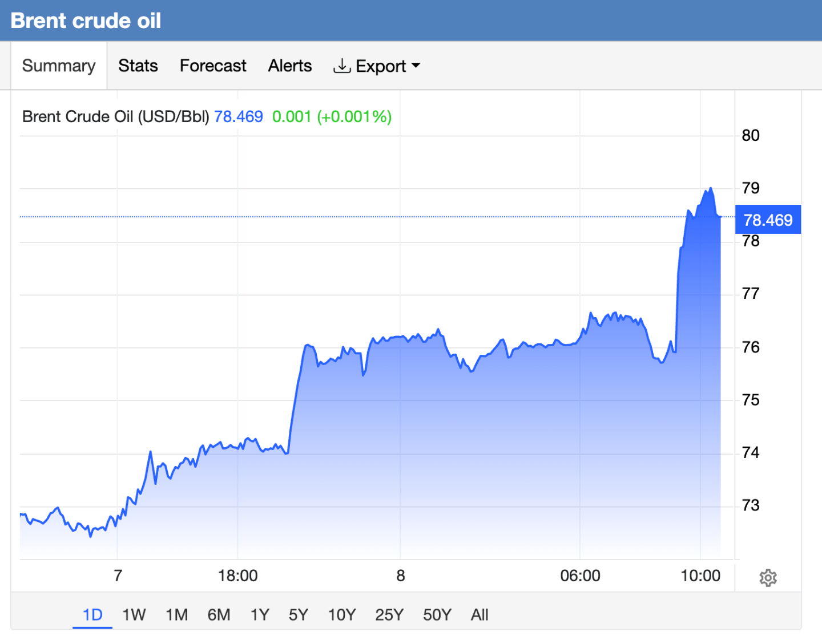Show All historical data

pyautogui.click(x=479, y=615)
